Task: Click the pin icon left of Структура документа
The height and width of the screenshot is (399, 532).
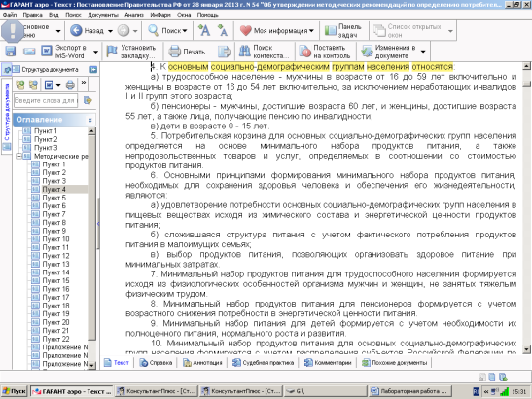Action: 7,70
